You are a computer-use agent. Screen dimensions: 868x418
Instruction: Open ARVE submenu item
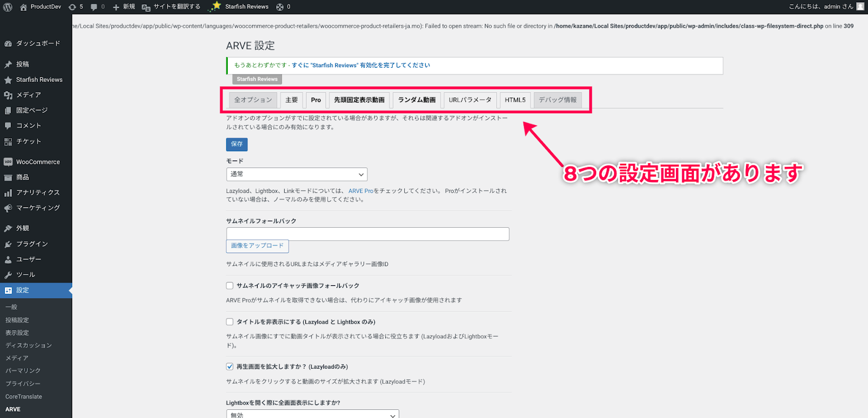tap(13, 409)
